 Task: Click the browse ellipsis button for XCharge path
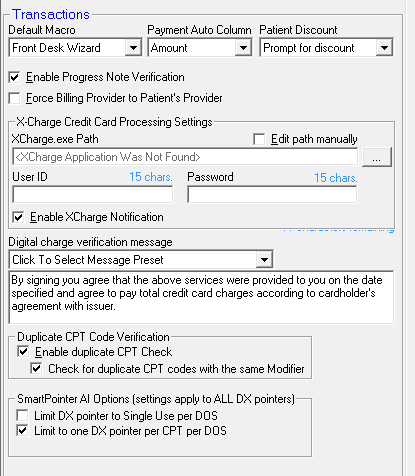[377, 157]
